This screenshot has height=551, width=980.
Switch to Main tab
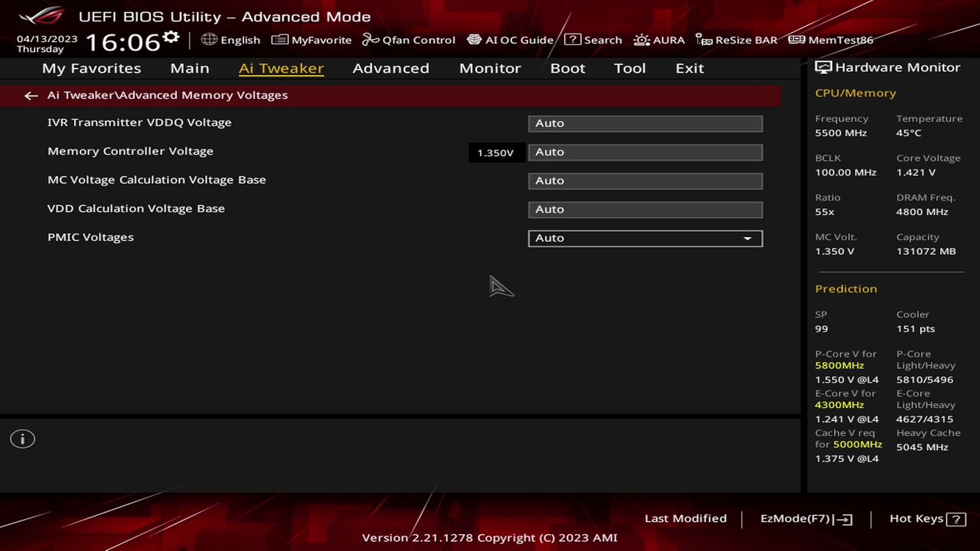click(x=190, y=68)
